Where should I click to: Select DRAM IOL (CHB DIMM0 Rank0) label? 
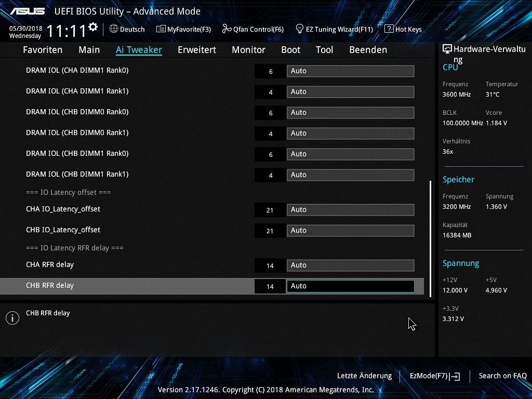point(77,112)
